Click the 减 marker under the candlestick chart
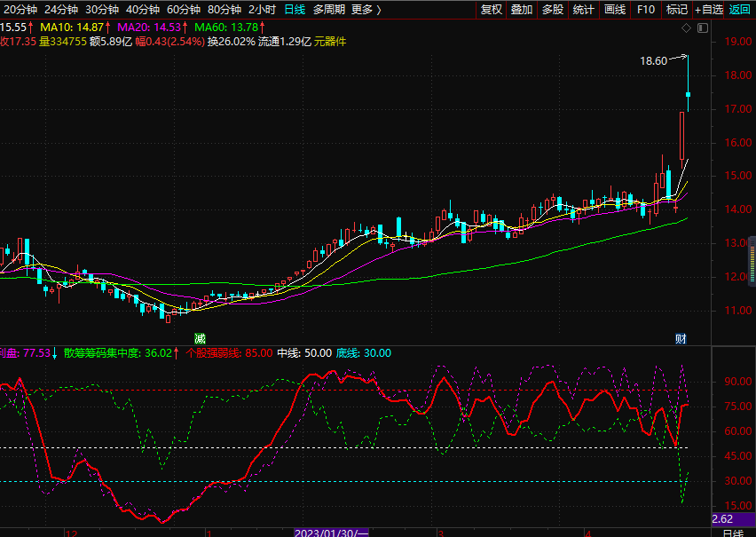 [201, 338]
